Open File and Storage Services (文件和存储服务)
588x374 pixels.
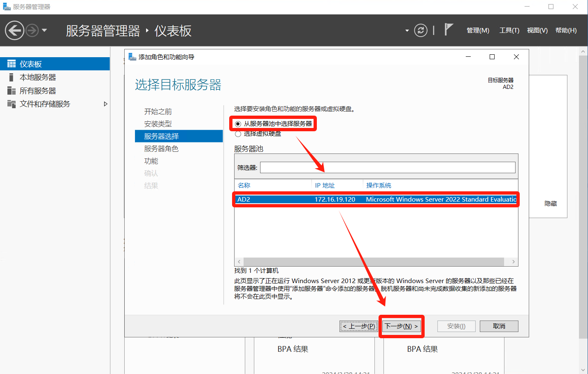click(45, 104)
